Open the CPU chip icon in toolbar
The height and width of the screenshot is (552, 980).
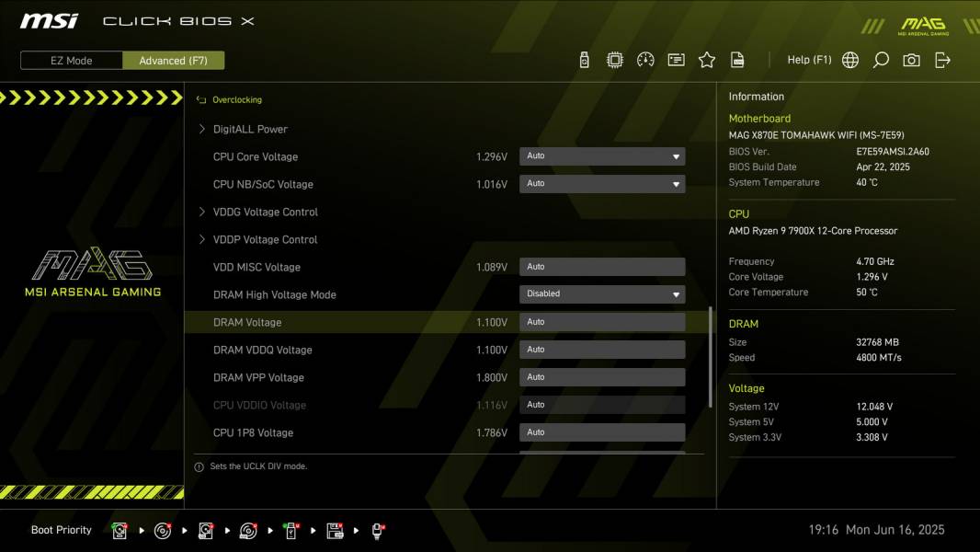(x=615, y=60)
